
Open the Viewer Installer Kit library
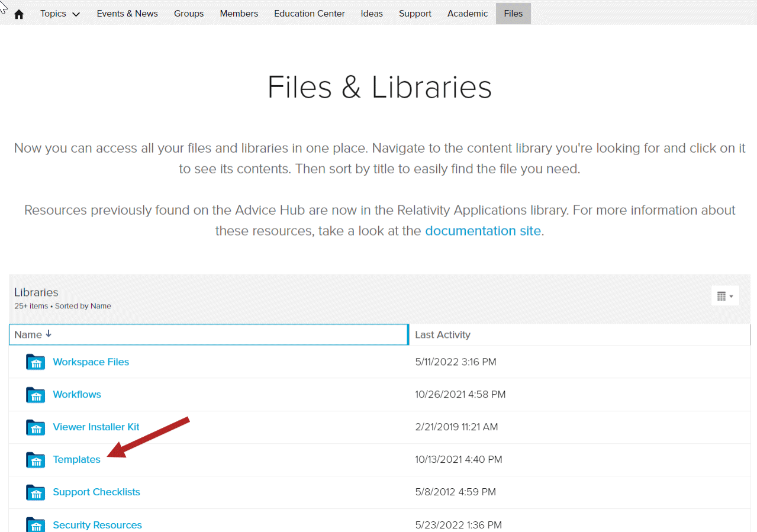(x=96, y=427)
